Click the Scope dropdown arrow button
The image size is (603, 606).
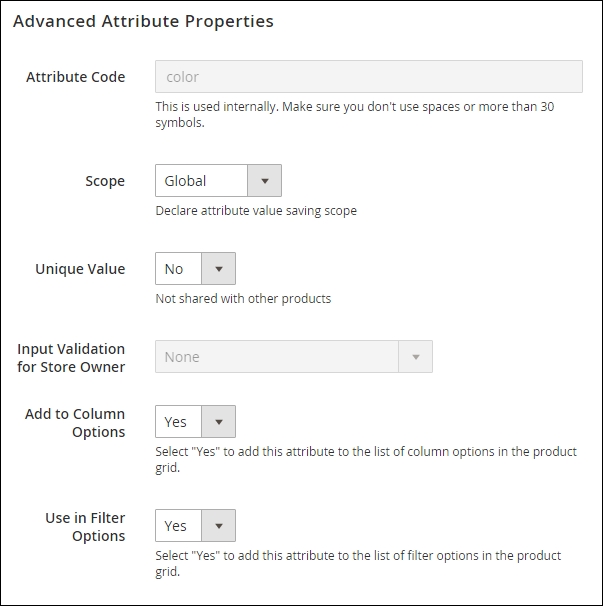click(x=265, y=181)
